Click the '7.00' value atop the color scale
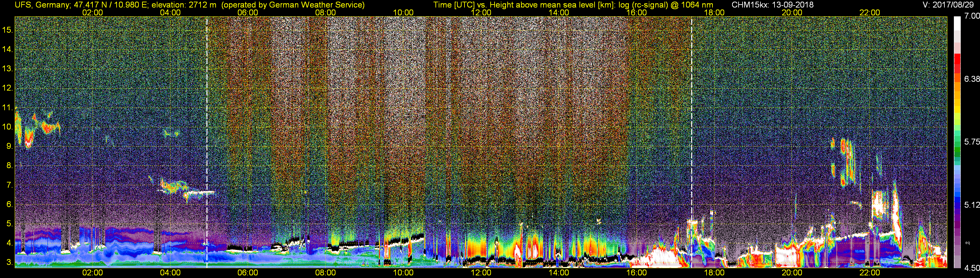The width and height of the screenshot is (980, 278). pyautogui.click(x=972, y=16)
